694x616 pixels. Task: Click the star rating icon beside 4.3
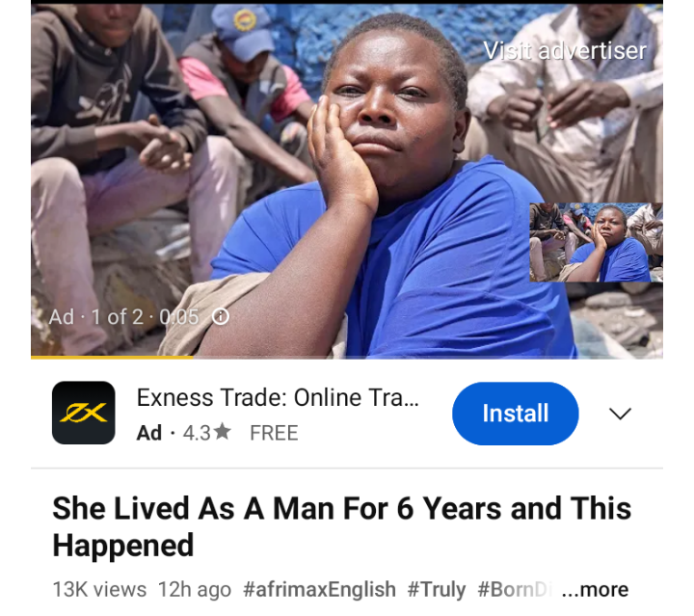tap(223, 432)
